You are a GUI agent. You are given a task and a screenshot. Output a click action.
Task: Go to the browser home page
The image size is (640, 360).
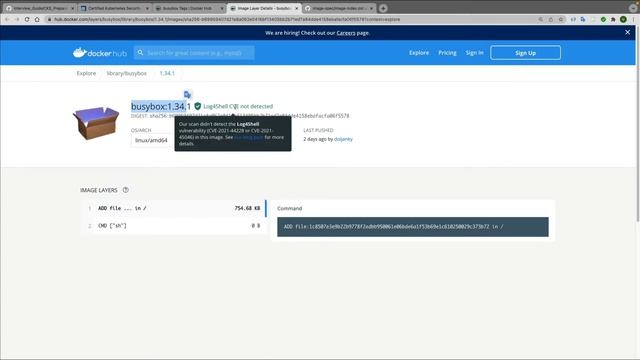click(x=37, y=19)
